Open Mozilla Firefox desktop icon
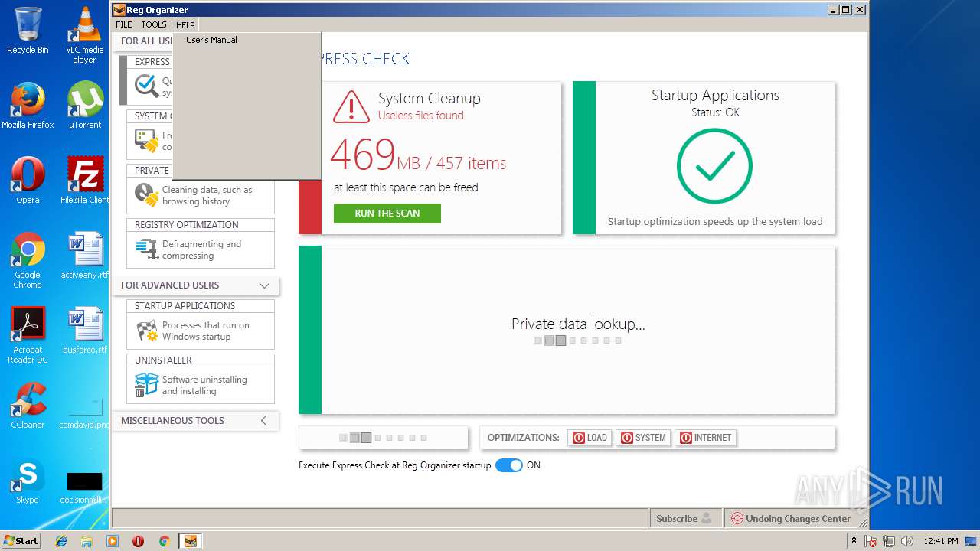 click(28, 106)
